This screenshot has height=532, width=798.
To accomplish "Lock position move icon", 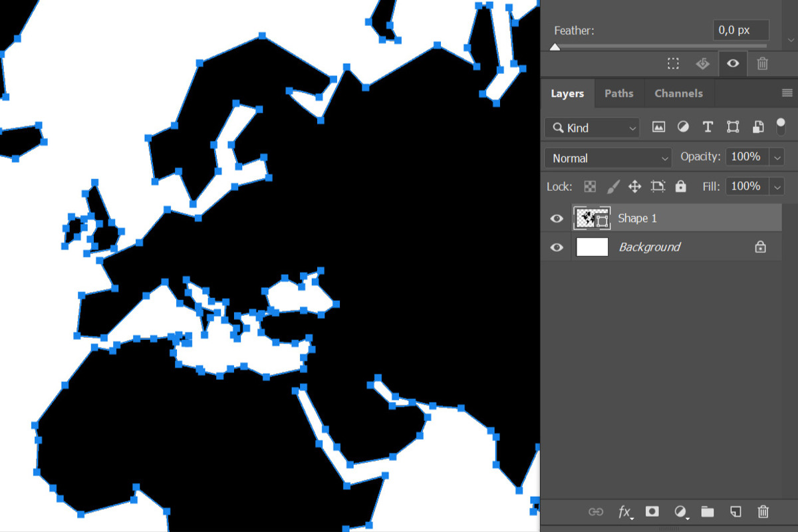I will point(635,187).
